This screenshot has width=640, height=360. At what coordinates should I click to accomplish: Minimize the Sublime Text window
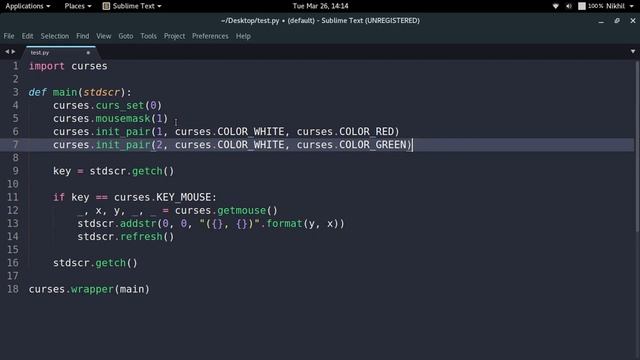coord(601,21)
